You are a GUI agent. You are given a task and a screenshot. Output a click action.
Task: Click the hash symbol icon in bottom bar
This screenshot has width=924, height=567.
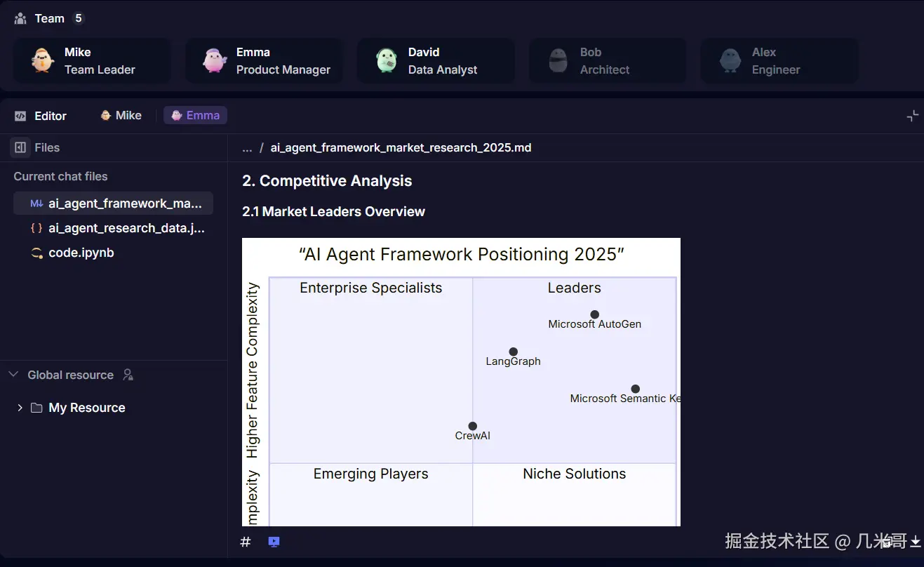click(x=246, y=542)
